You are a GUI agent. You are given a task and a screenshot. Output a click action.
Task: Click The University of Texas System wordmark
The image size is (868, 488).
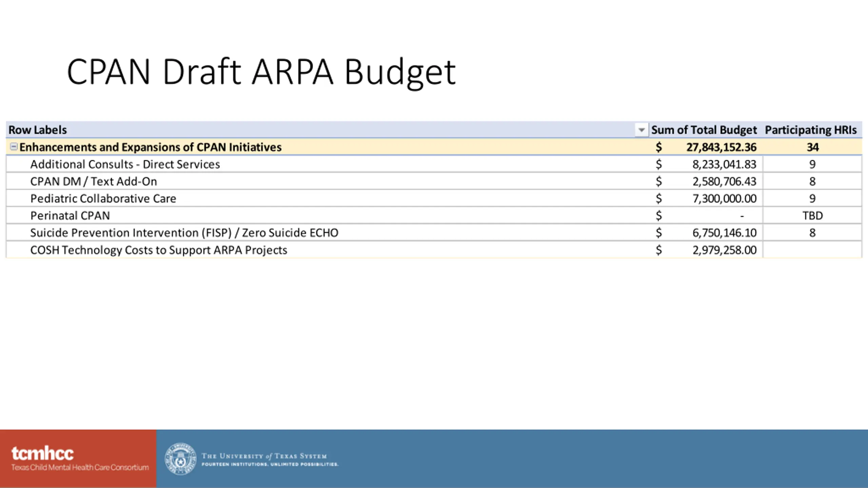[x=264, y=456]
